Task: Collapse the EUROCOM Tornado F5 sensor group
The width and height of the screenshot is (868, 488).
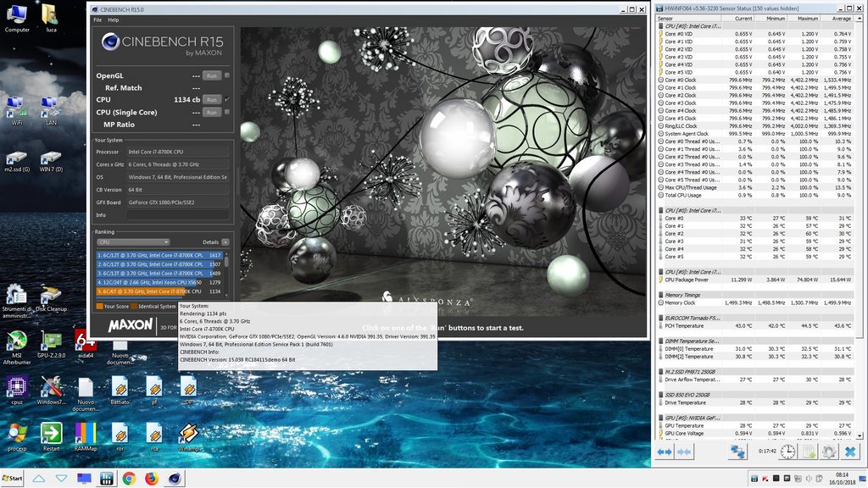Action: tap(660, 319)
